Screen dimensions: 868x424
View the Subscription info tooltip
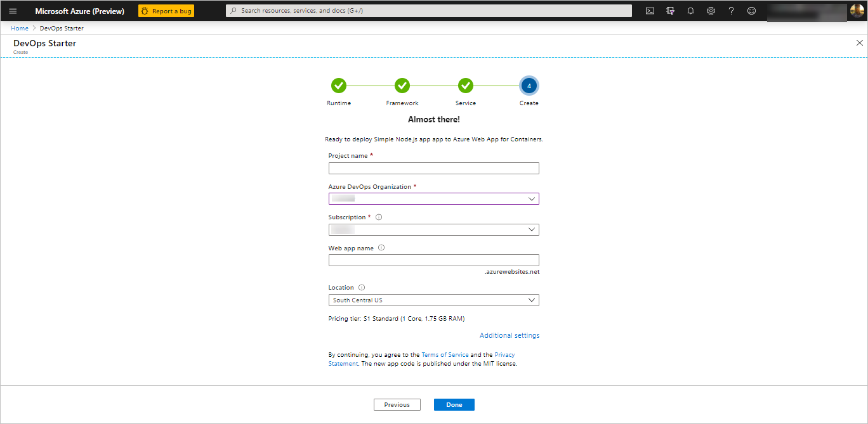[378, 217]
